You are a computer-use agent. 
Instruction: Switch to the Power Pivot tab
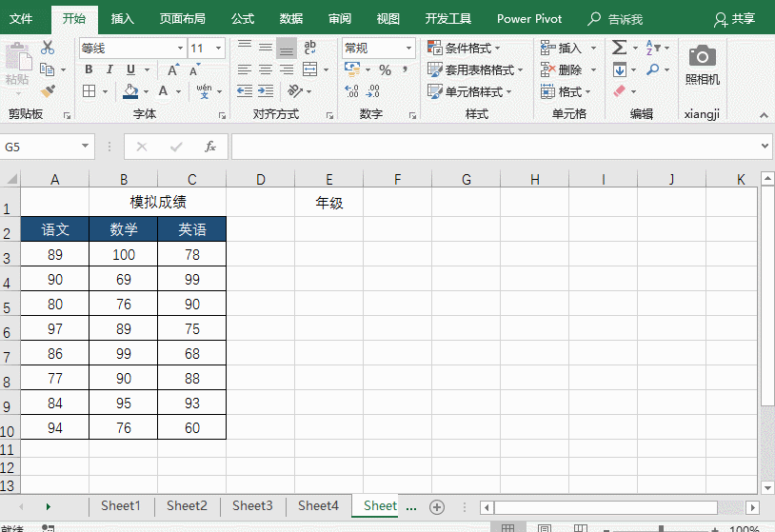[529, 19]
